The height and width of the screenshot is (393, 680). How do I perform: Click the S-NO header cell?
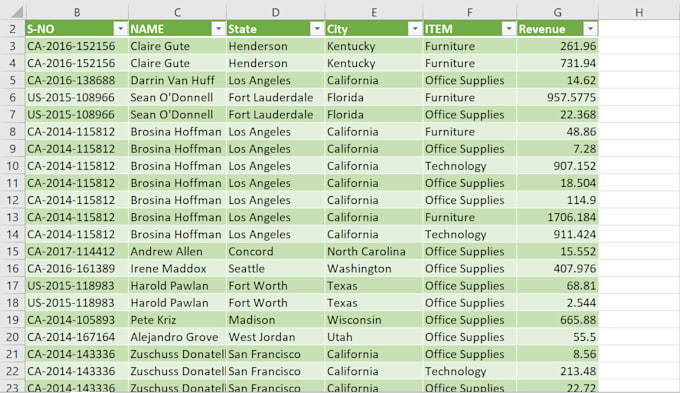click(77, 29)
